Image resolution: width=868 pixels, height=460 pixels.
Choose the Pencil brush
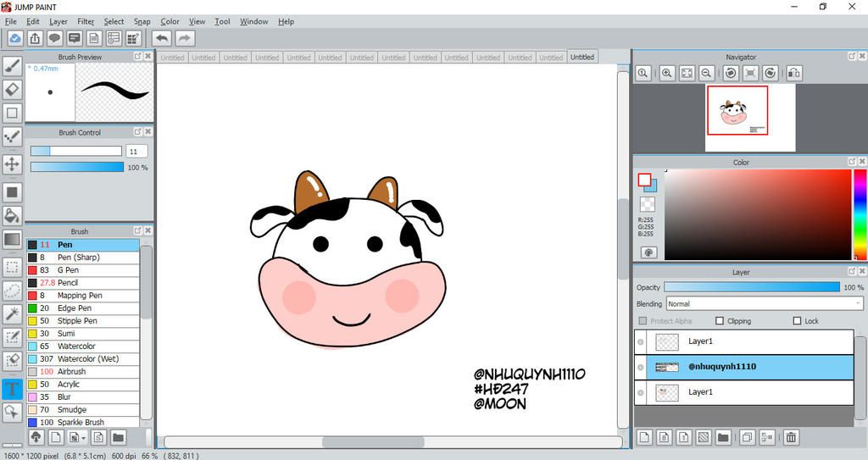(x=83, y=283)
